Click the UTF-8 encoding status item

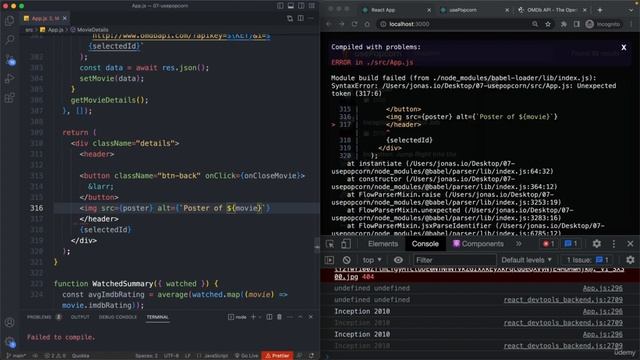pyautogui.click(x=171, y=356)
